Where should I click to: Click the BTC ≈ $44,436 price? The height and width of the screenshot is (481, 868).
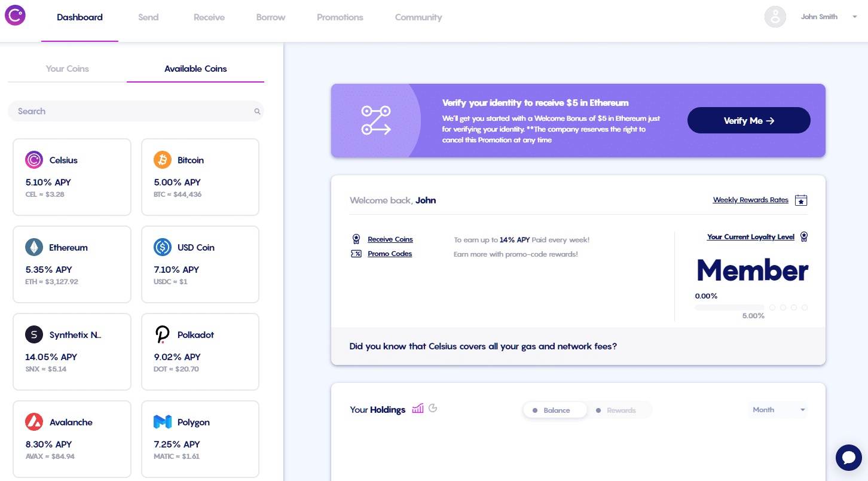(178, 194)
